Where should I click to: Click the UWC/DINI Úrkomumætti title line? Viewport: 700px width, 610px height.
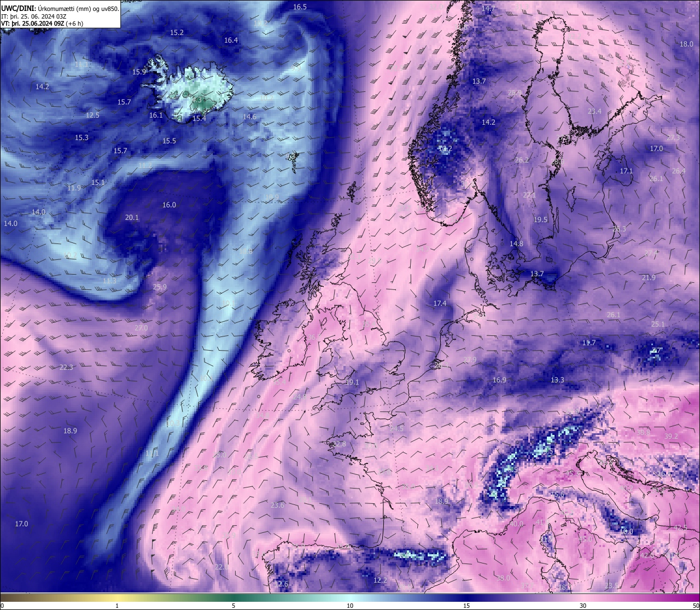pyautogui.click(x=60, y=8)
